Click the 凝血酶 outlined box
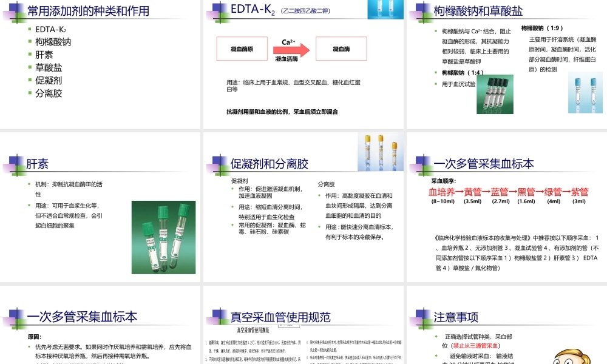The width and height of the screenshot is (607, 364). coord(341,49)
